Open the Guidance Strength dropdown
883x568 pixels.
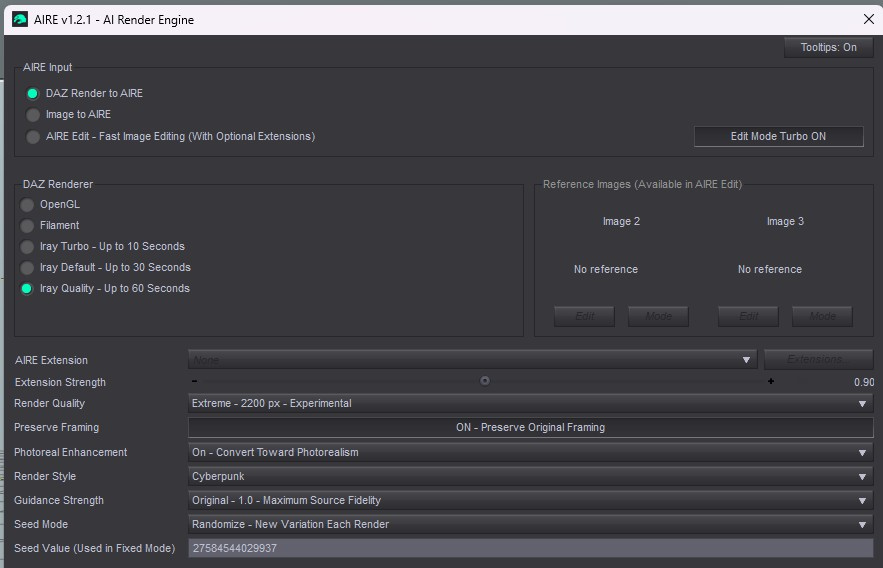click(x=530, y=500)
